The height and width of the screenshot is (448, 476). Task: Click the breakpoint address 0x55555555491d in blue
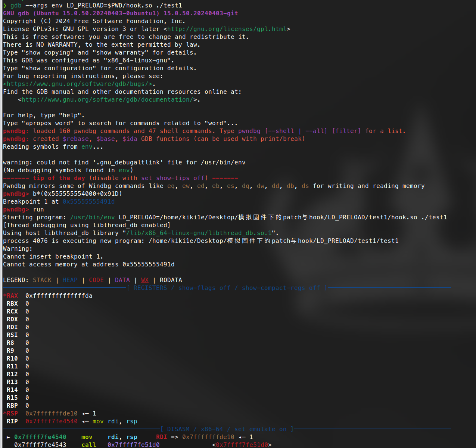click(x=88, y=202)
